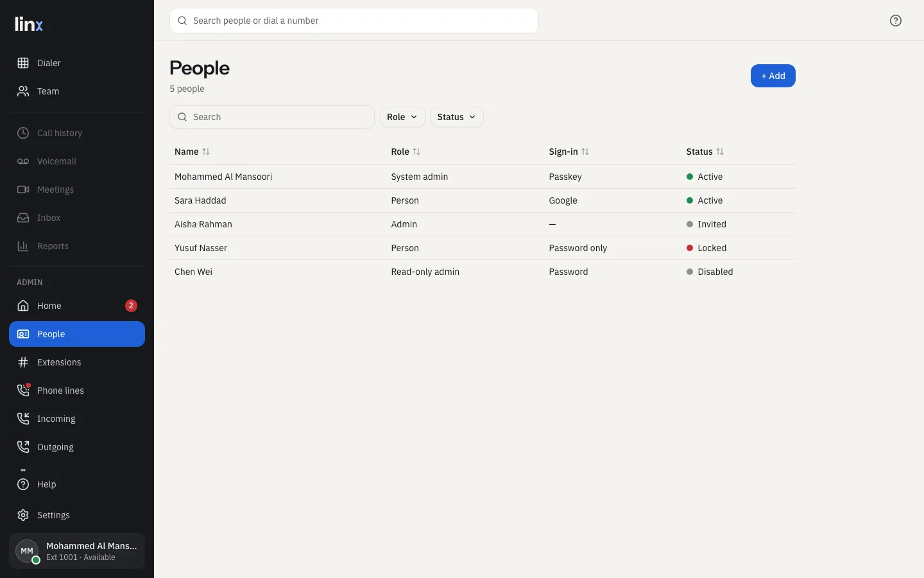Click the Incoming call arrow icon
Screen dimensions: 924x578
23,419
